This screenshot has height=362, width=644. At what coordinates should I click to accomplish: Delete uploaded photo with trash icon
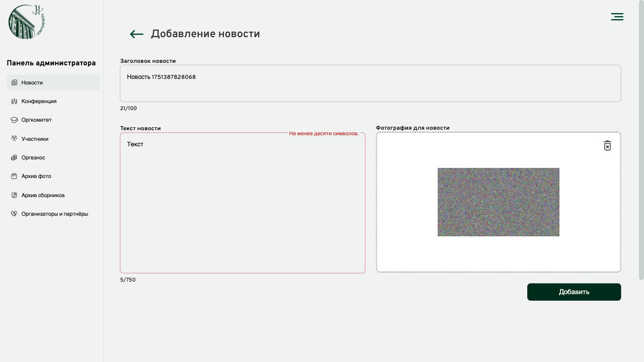[x=607, y=145]
